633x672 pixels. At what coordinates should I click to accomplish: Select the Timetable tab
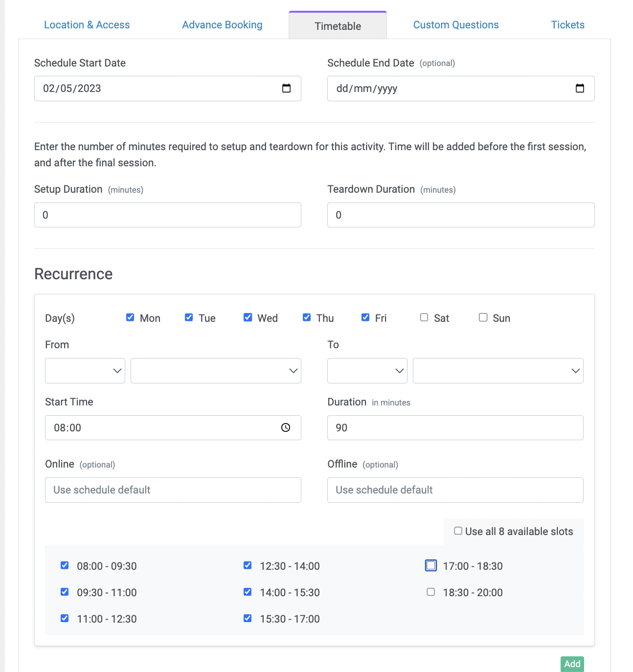(338, 26)
